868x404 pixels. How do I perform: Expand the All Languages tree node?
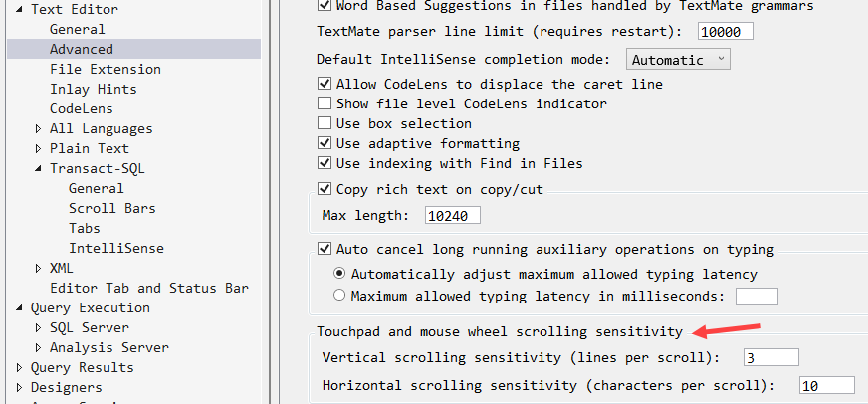click(38, 128)
